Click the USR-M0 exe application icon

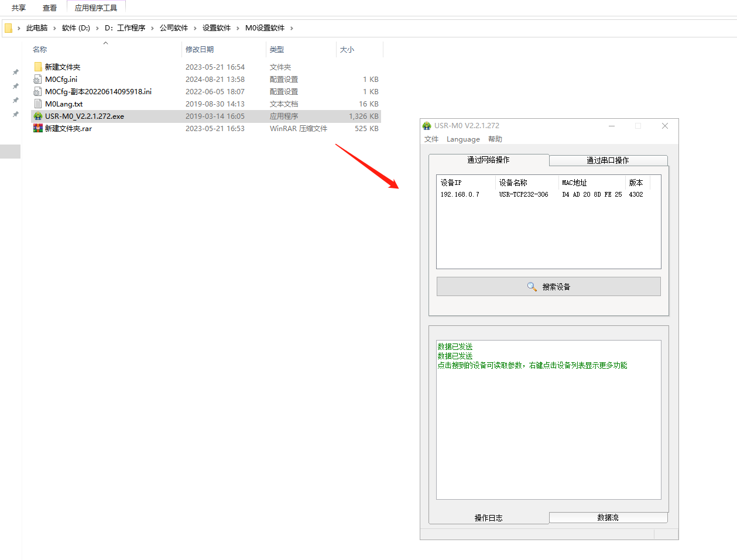pos(38,116)
